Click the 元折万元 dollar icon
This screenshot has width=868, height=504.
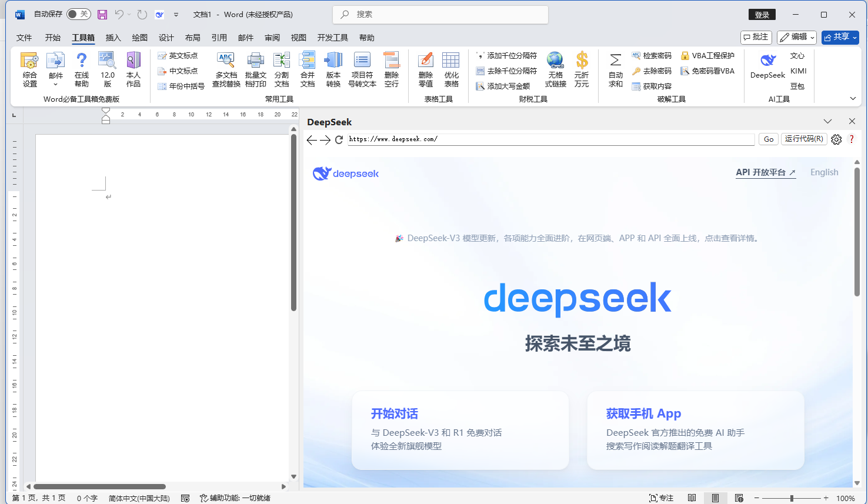point(582,69)
